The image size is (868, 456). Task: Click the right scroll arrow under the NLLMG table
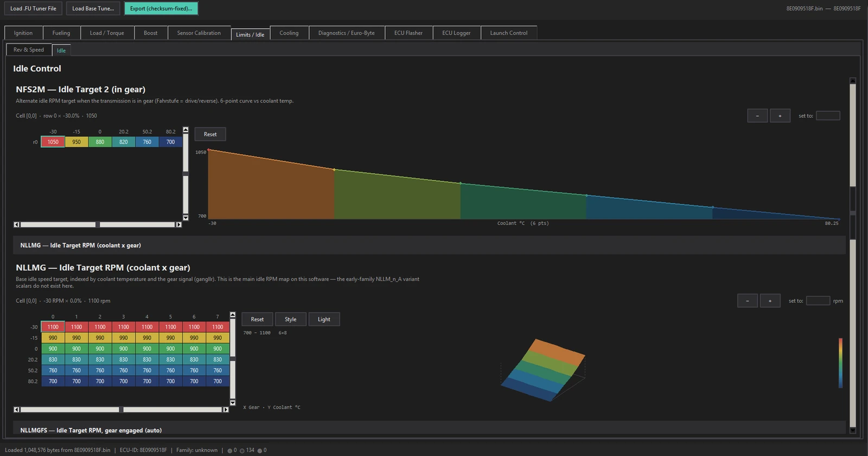[226, 409]
